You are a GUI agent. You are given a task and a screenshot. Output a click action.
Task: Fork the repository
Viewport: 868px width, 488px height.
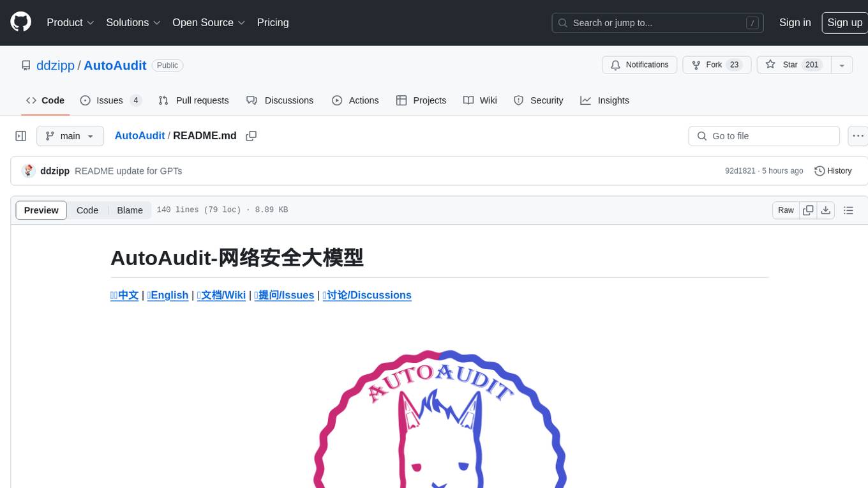tap(717, 65)
